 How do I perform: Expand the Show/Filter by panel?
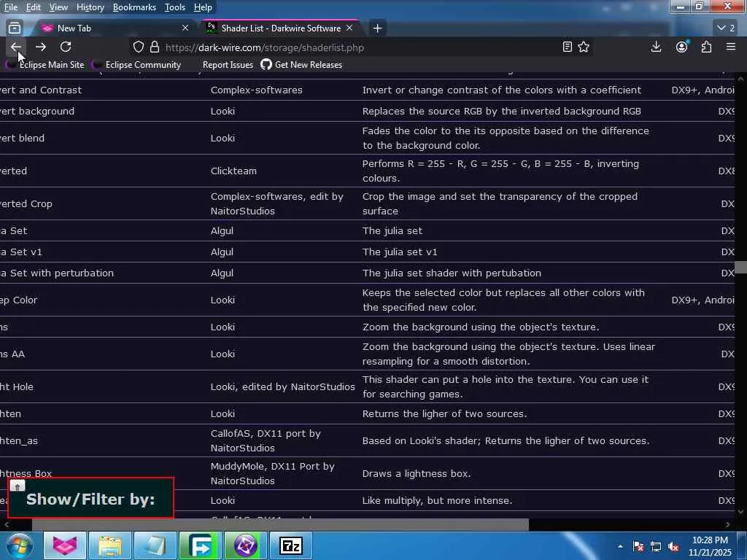click(90, 499)
